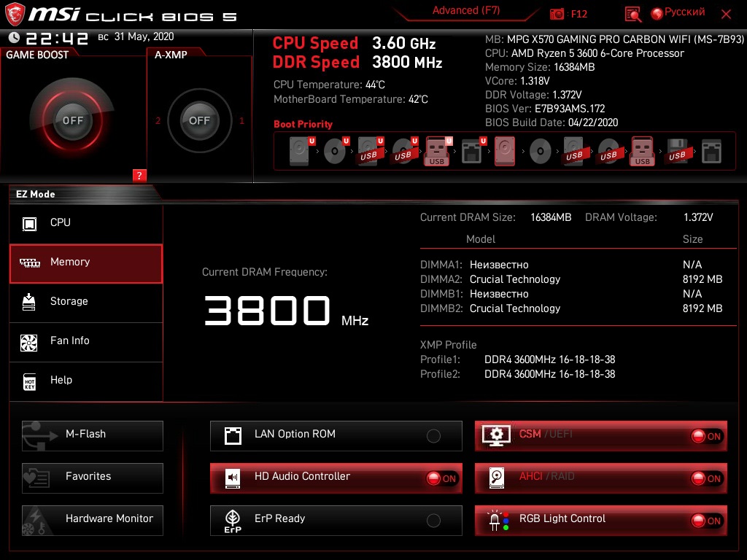Turn on GAME BOOST knob
Screen dimensions: 747x560
72,120
